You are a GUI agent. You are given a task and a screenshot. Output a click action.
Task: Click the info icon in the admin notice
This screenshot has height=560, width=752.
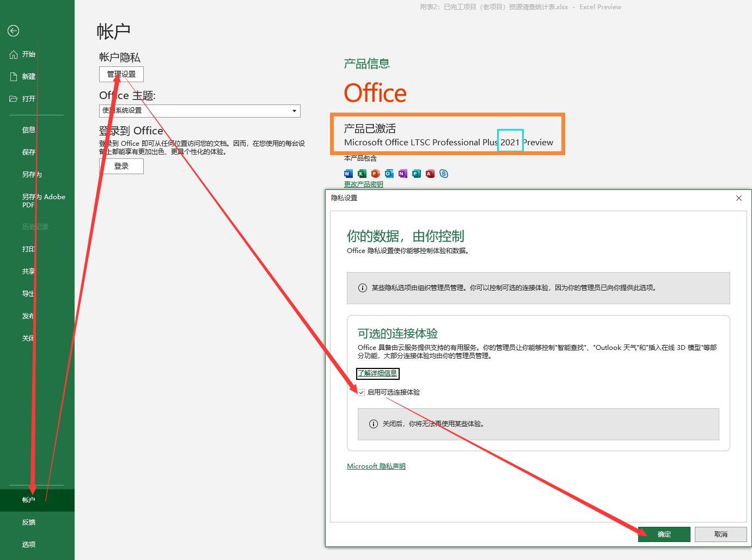pyautogui.click(x=363, y=288)
